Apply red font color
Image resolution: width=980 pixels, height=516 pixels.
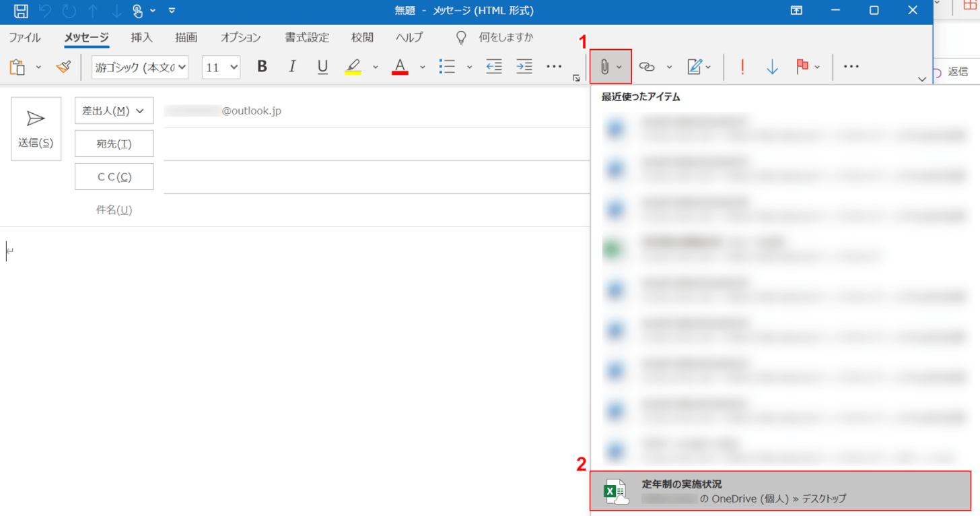[400, 67]
